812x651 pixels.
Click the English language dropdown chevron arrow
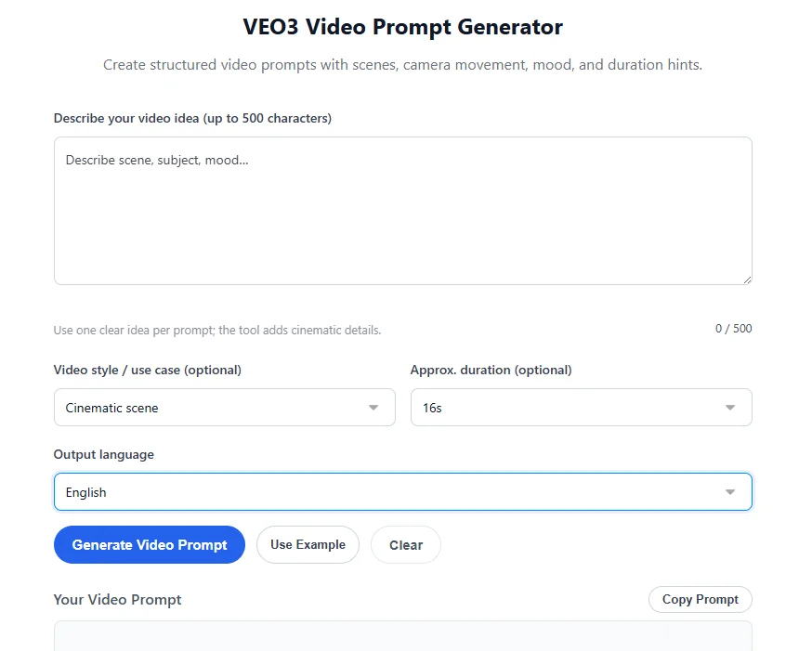point(730,491)
